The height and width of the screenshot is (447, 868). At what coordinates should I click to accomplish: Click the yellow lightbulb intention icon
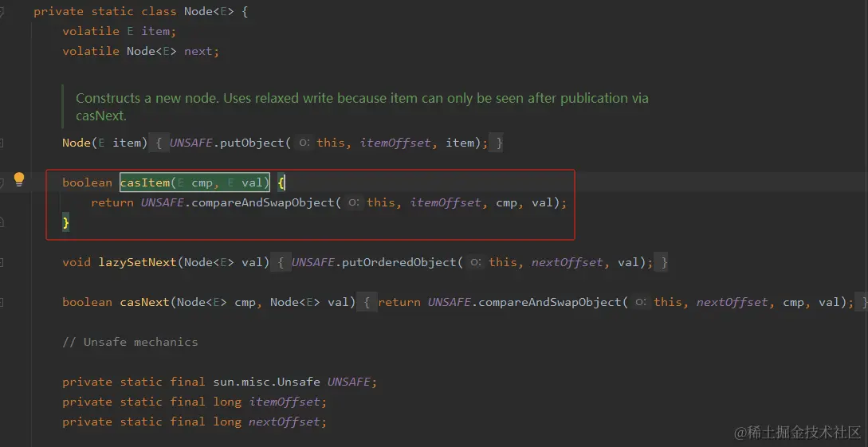point(19,178)
